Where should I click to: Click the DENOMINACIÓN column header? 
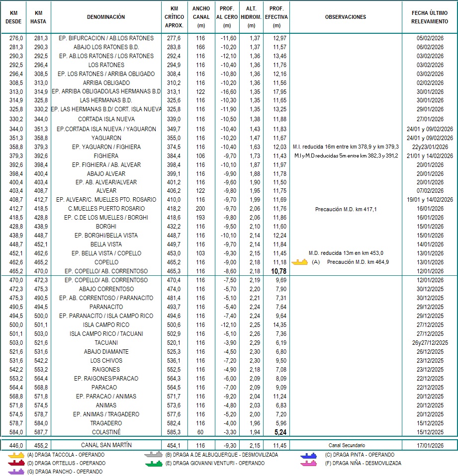(106, 17)
